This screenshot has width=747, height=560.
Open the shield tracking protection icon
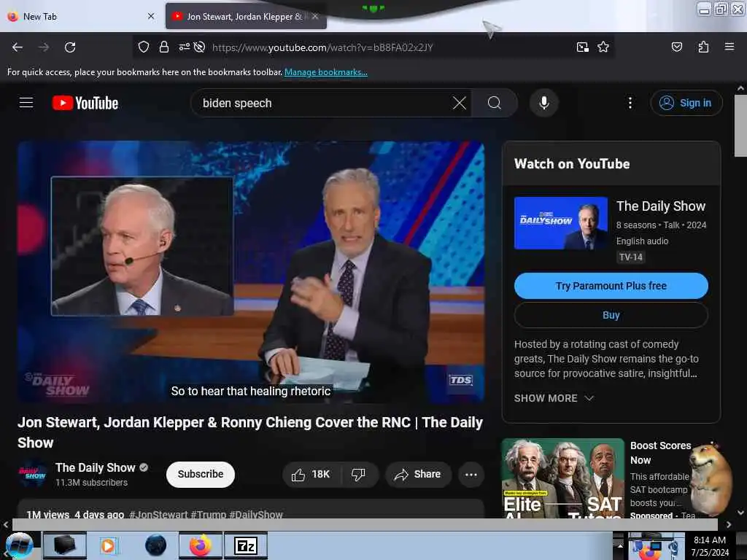click(x=144, y=47)
